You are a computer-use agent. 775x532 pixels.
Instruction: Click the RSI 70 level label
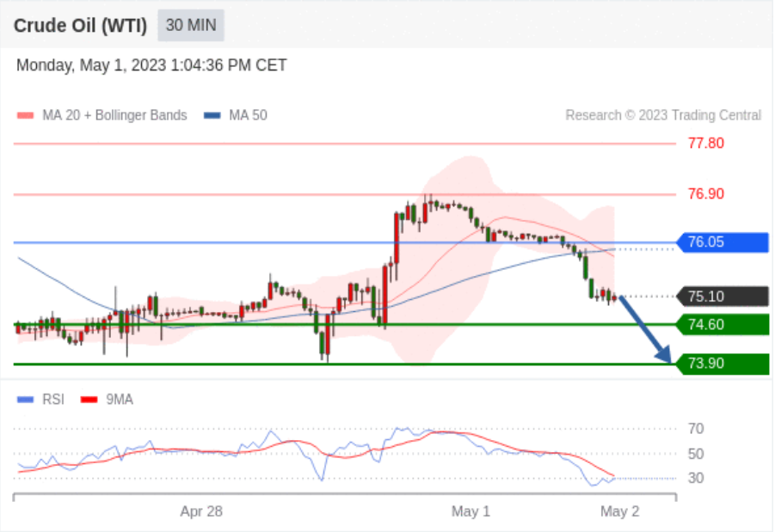click(696, 428)
